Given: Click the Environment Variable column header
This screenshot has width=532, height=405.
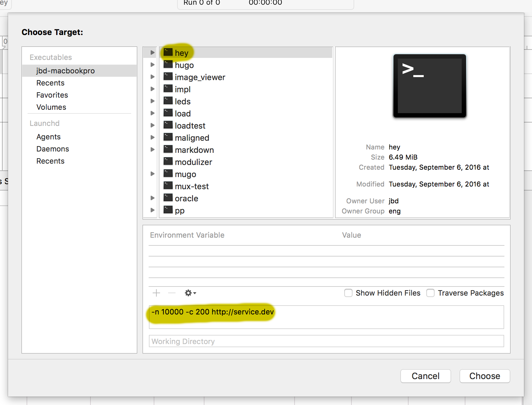Looking at the screenshot, I should pyautogui.click(x=187, y=235).
